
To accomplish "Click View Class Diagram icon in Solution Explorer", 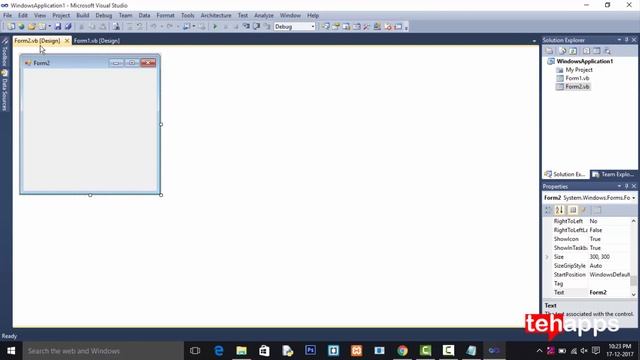I will pos(608,51).
